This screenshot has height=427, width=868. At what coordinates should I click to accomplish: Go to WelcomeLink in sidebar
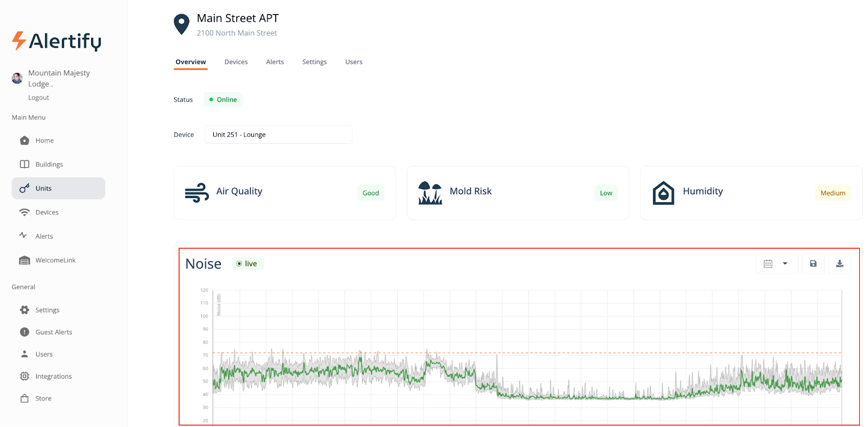[55, 260]
